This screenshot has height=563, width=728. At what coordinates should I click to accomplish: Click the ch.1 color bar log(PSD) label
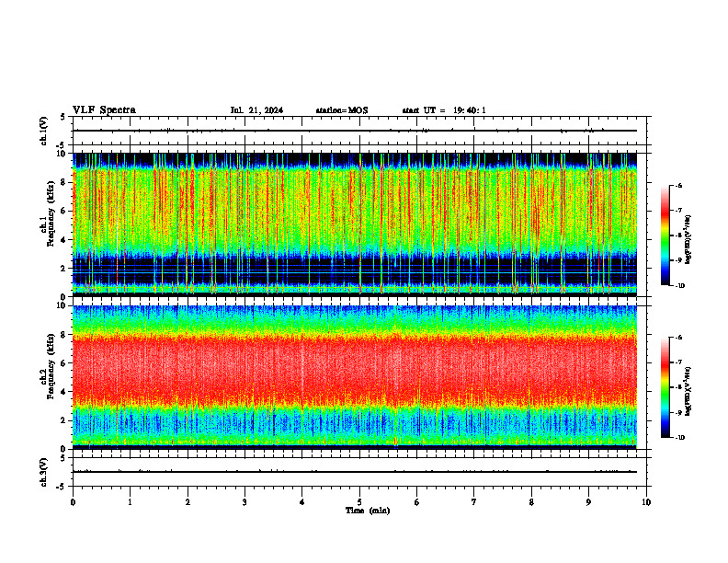coord(688,239)
